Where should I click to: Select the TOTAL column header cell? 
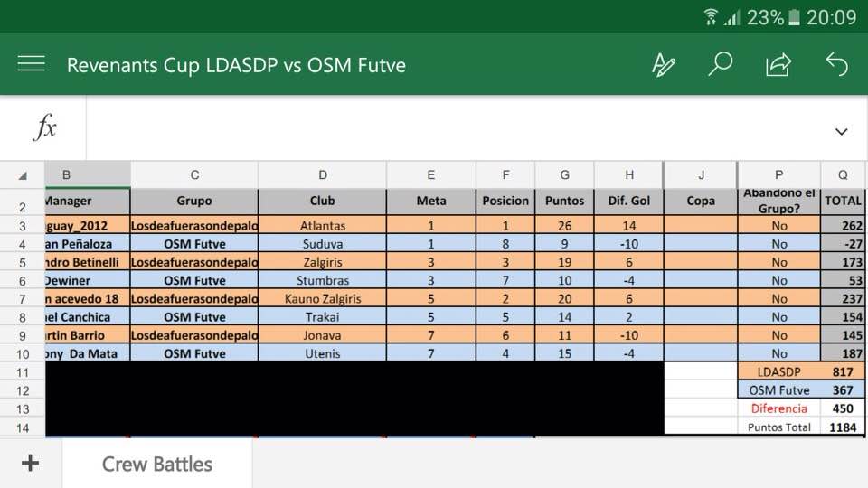[x=843, y=201]
